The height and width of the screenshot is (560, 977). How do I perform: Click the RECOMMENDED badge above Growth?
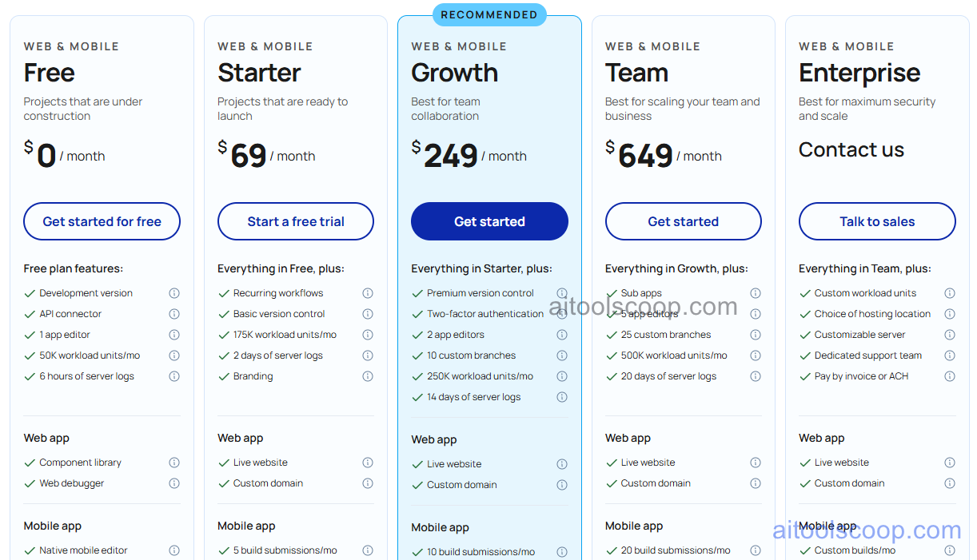(x=489, y=14)
